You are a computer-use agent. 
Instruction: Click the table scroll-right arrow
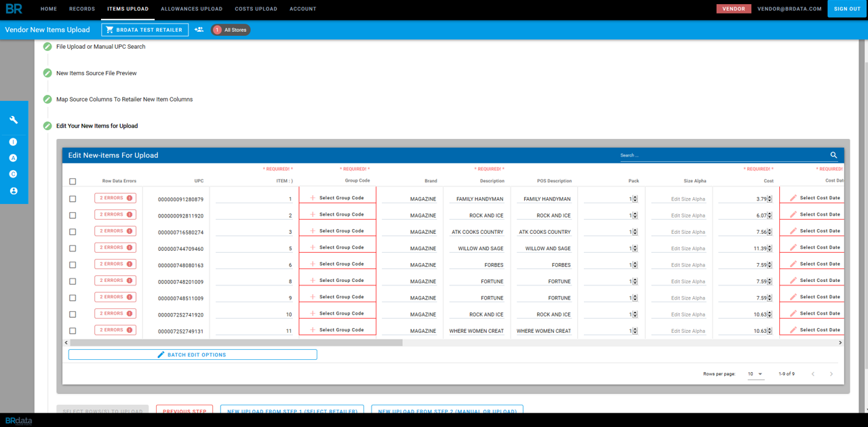(x=840, y=343)
